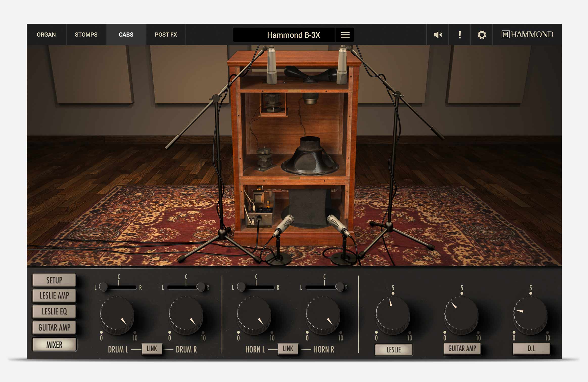Click the Drum L pan slider
The image size is (588, 382).
click(103, 287)
